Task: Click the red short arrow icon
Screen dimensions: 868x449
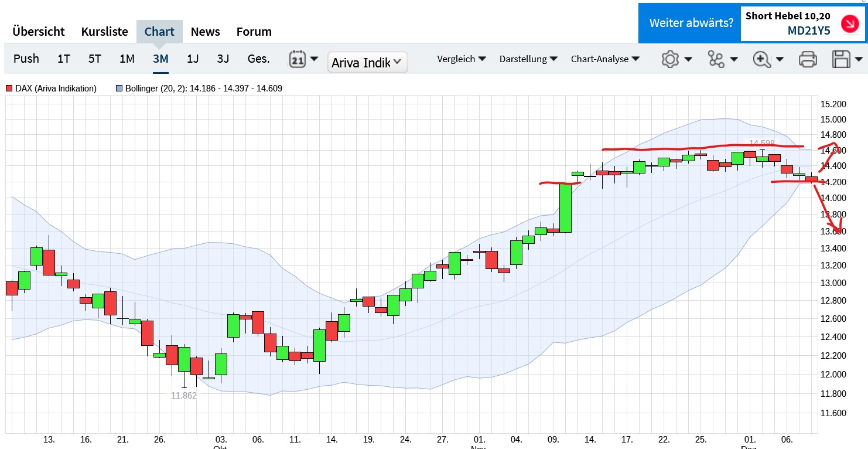Action: [x=848, y=23]
